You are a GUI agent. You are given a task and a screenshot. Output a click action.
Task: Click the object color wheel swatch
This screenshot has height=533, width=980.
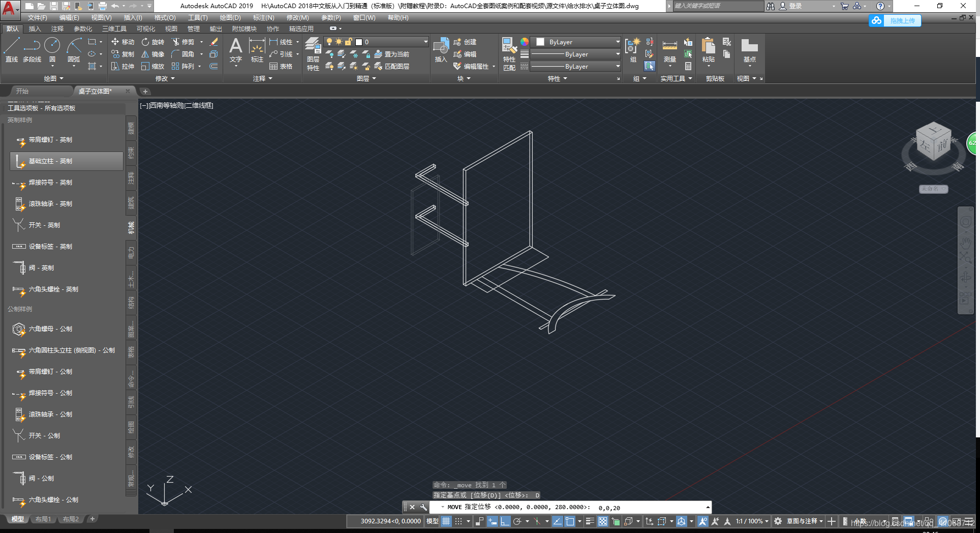tap(525, 42)
